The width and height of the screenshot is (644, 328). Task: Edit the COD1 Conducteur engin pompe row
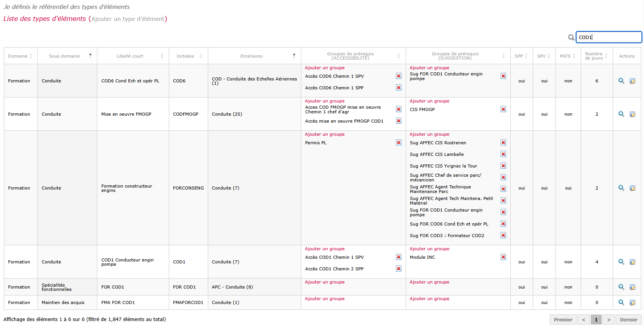point(632,262)
